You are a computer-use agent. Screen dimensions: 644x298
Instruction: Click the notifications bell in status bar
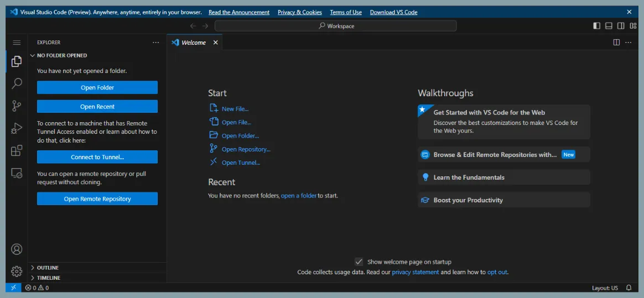click(629, 288)
